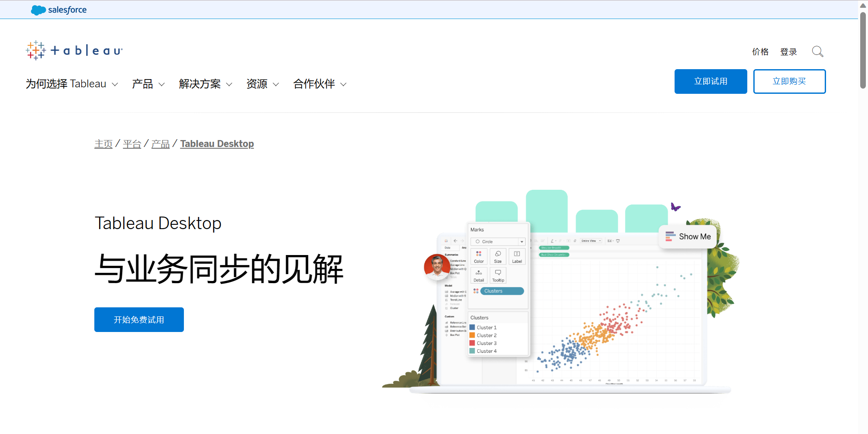Image resolution: width=868 pixels, height=434 pixels.
Task: Click the 开始免费试用 button
Action: pyautogui.click(x=139, y=320)
